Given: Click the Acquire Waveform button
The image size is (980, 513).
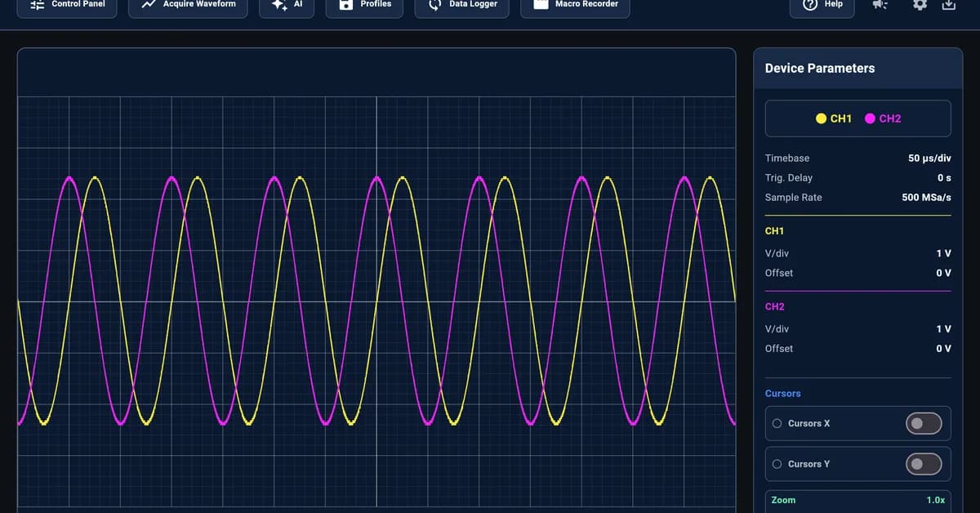Looking at the screenshot, I should pyautogui.click(x=189, y=5).
